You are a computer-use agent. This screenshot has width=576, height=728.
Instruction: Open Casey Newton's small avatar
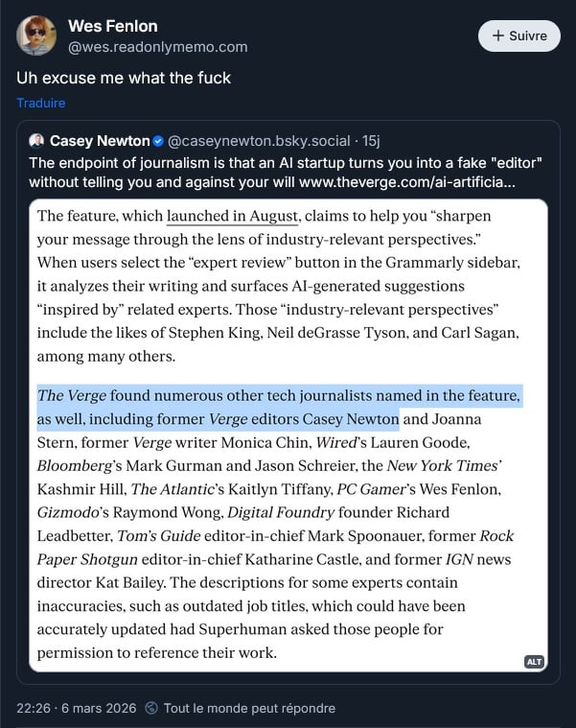(37, 141)
